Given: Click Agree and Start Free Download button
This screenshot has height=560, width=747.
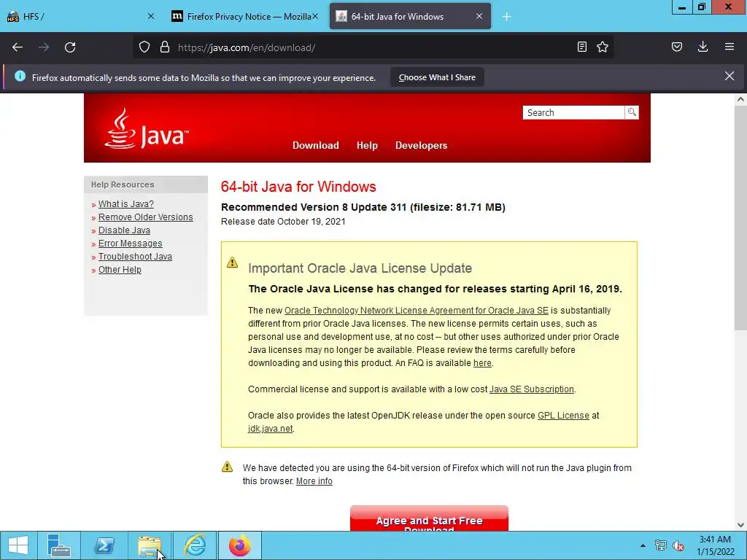Looking at the screenshot, I should tap(429, 519).
